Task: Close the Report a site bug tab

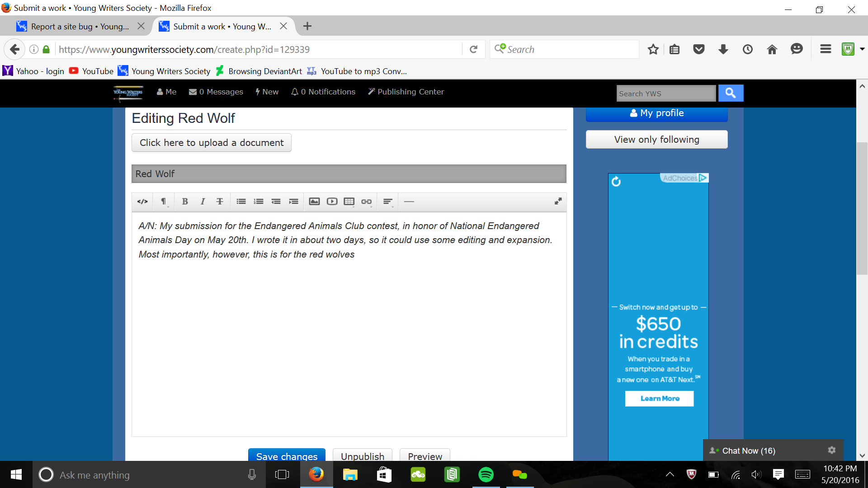Action: [x=141, y=26]
